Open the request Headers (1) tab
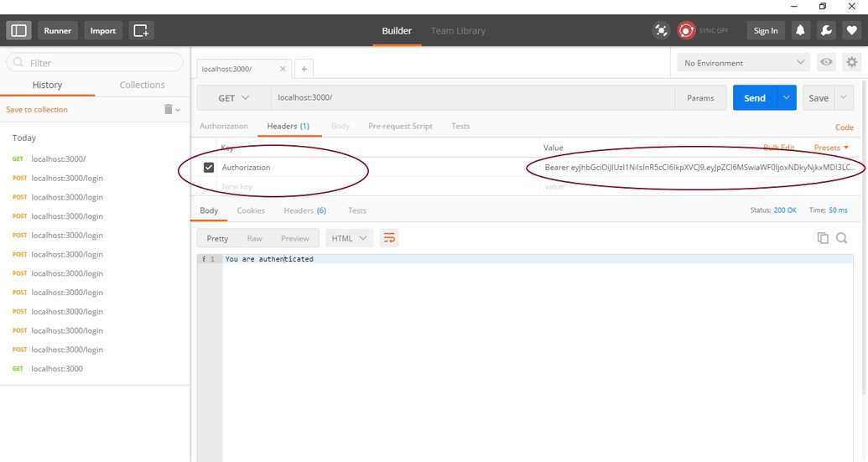 coord(288,126)
